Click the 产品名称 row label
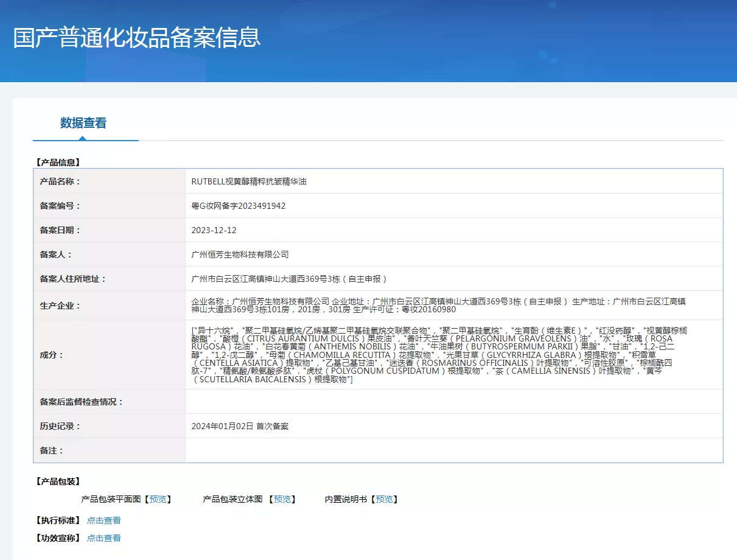Image resolution: width=737 pixels, height=560 pixels. (60, 181)
